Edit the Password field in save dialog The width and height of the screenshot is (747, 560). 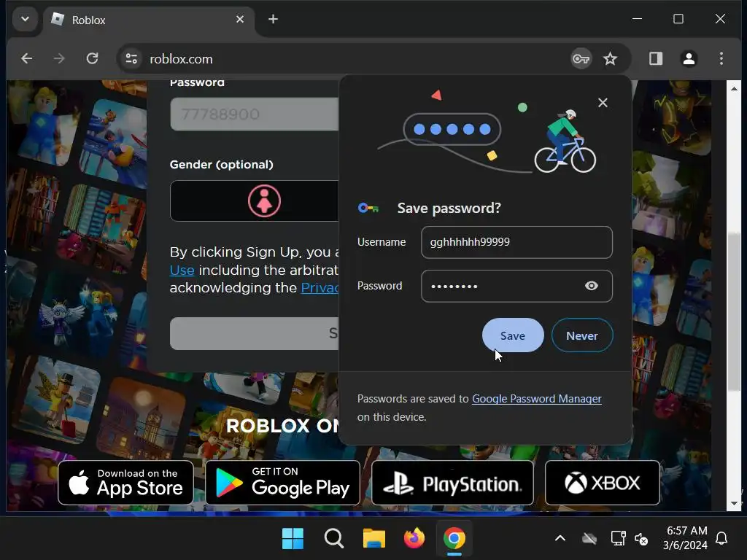(x=516, y=286)
